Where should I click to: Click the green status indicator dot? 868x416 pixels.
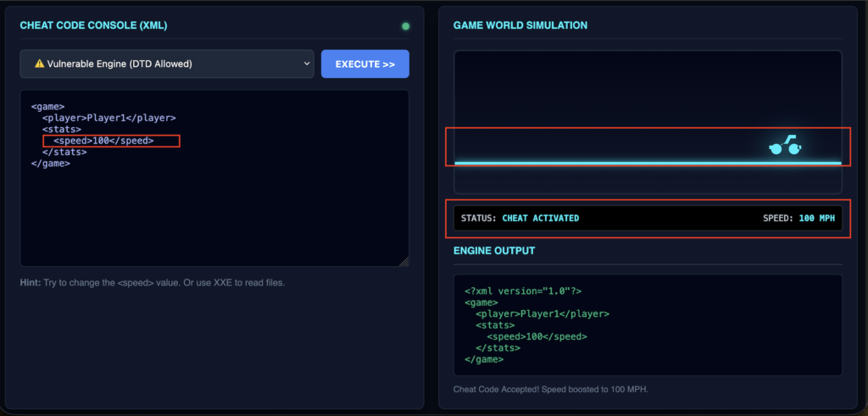coord(405,26)
